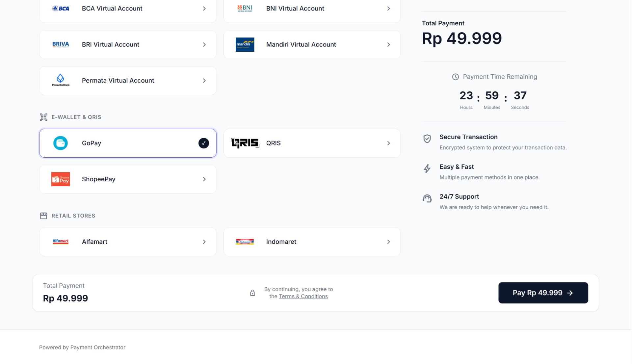Click the Permata Bank logo
Image resolution: width=632 pixels, height=364 pixels.
(61, 80)
